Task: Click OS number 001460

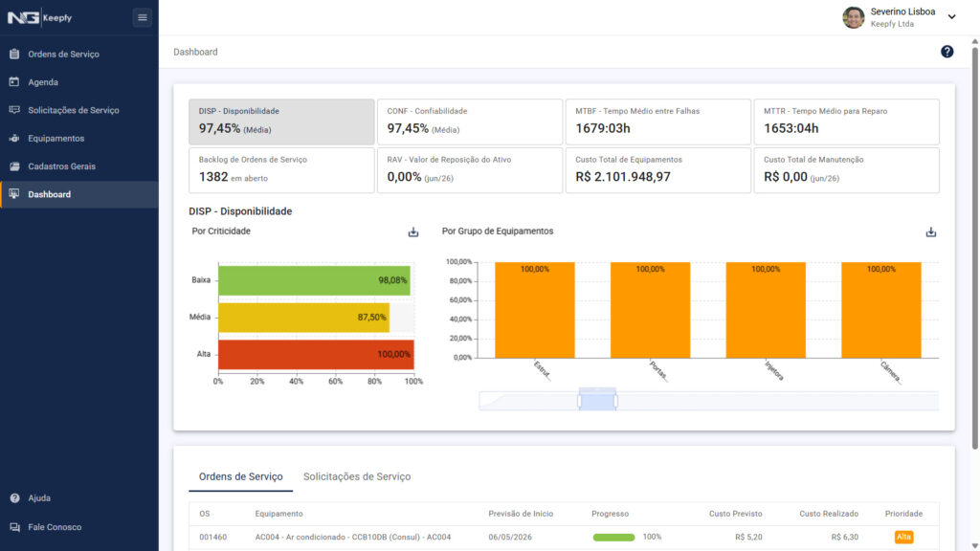Action: point(213,538)
